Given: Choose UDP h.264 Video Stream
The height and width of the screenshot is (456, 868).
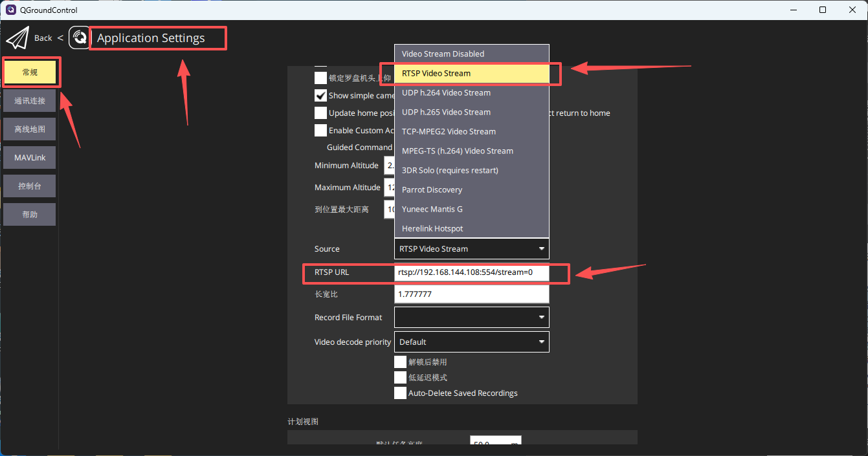Looking at the screenshot, I should point(472,92).
